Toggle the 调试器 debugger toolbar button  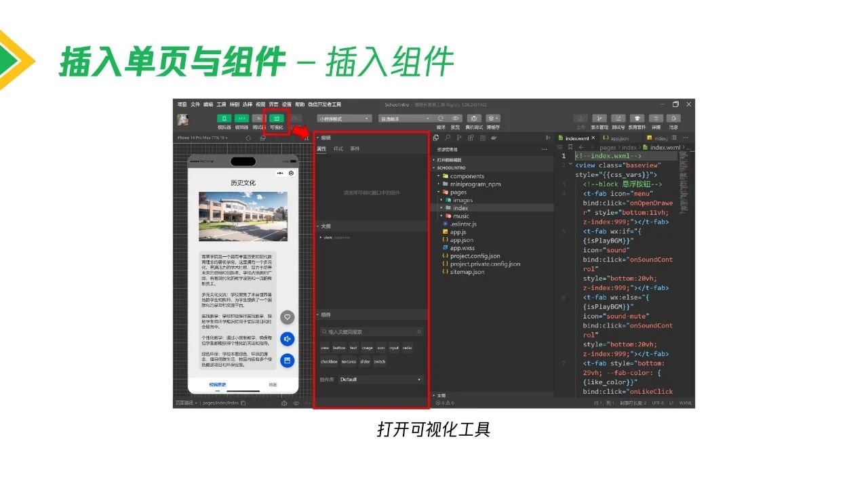coord(258,119)
